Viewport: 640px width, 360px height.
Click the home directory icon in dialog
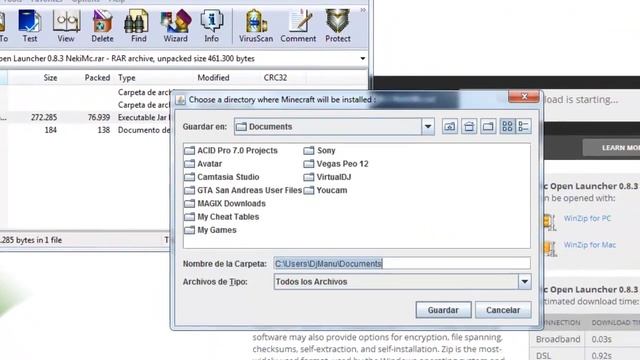[x=469, y=127]
